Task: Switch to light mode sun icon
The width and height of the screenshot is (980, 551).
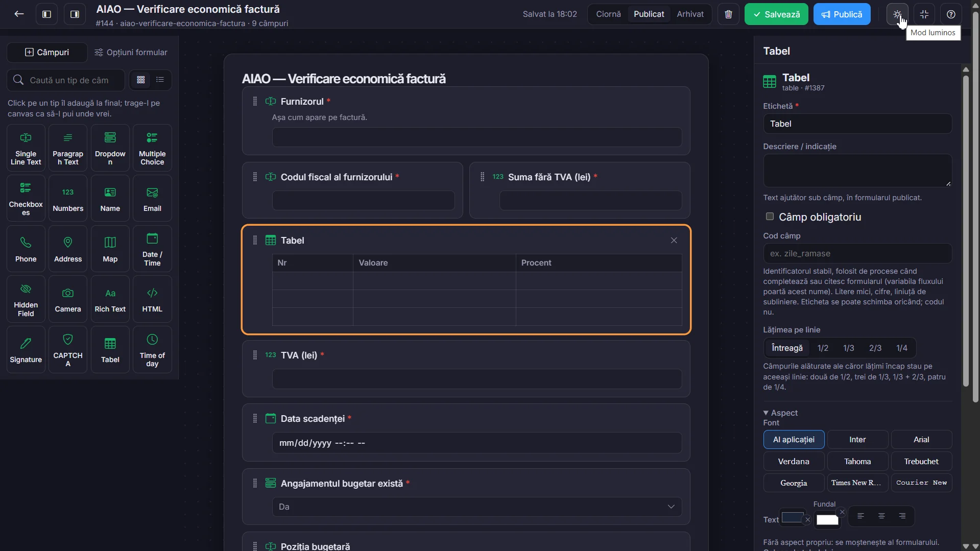Action: 897,14
